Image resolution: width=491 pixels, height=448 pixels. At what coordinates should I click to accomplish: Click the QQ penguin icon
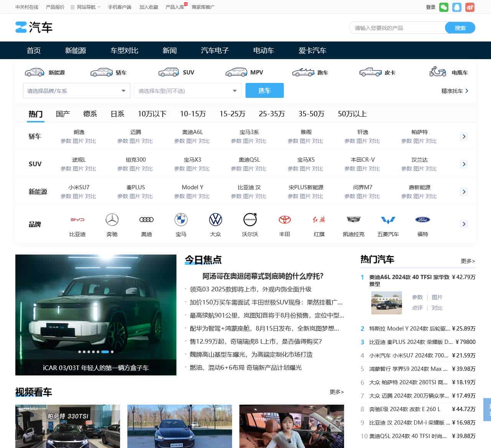pyautogui.click(x=457, y=7)
